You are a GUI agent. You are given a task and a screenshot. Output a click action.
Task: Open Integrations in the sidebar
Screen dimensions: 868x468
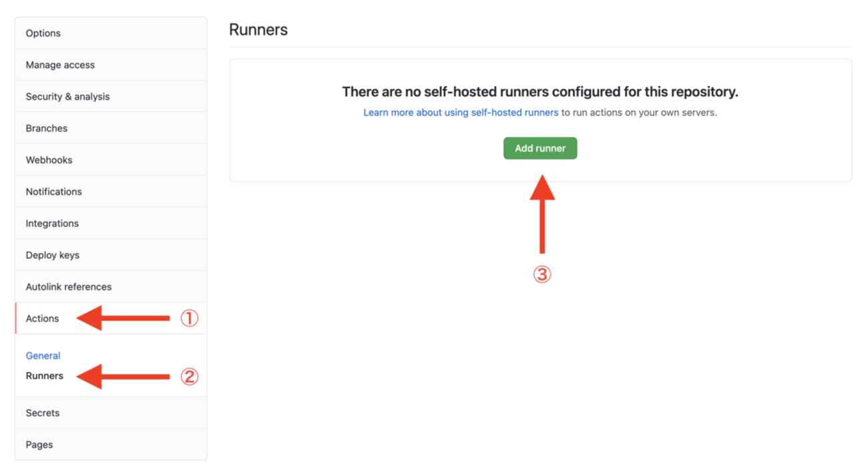coord(52,224)
